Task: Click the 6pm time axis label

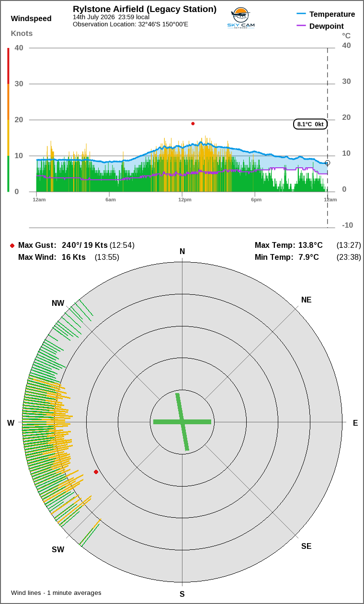Action: pos(256,199)
